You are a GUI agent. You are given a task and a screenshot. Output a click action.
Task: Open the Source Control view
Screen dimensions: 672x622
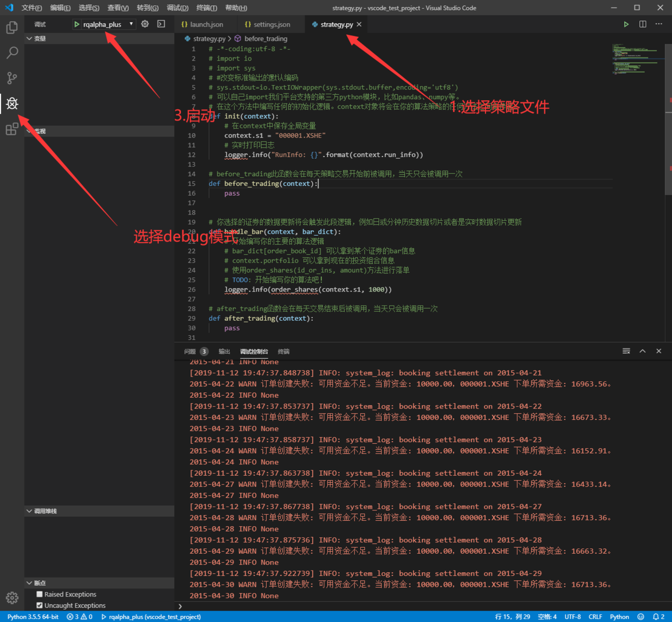point(12,78)
